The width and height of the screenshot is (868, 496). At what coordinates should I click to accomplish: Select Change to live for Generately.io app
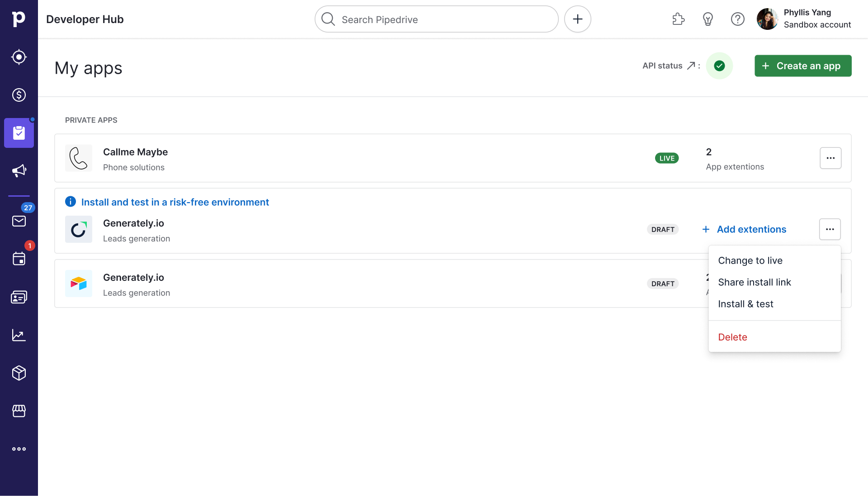[750, 260]
